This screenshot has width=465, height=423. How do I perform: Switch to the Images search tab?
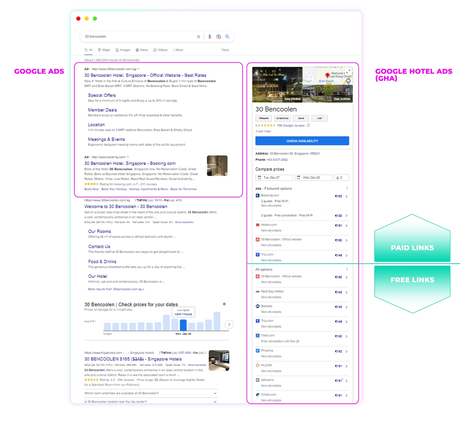click(123, 50)
